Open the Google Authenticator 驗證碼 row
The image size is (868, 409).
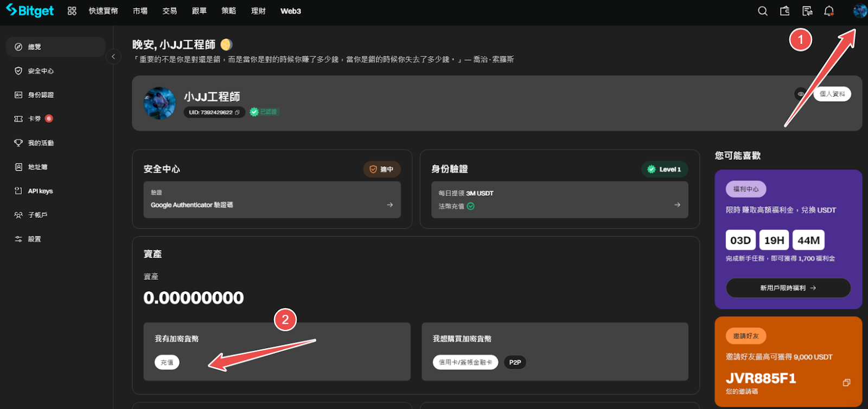[x=272, y=200]
